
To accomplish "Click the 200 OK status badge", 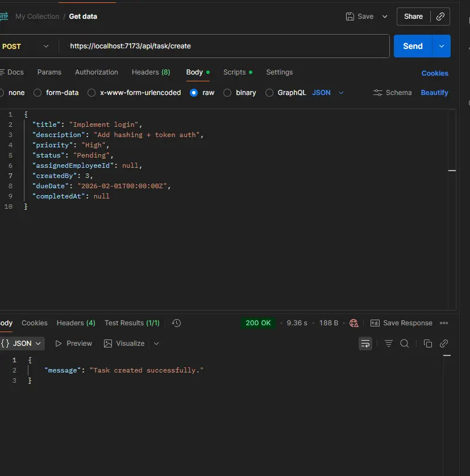I will click(258, 323).
